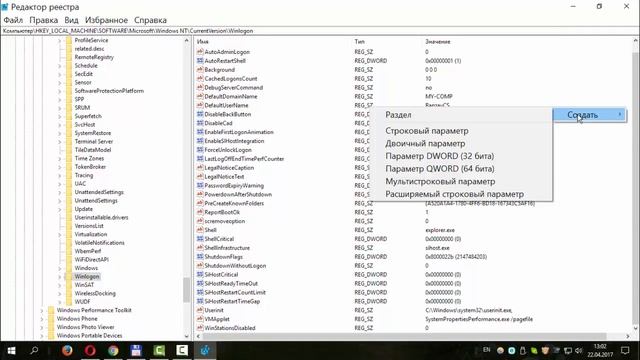Expand the SecEdit key
Viewport: 640px width, 360px height.
click(60, 74)
